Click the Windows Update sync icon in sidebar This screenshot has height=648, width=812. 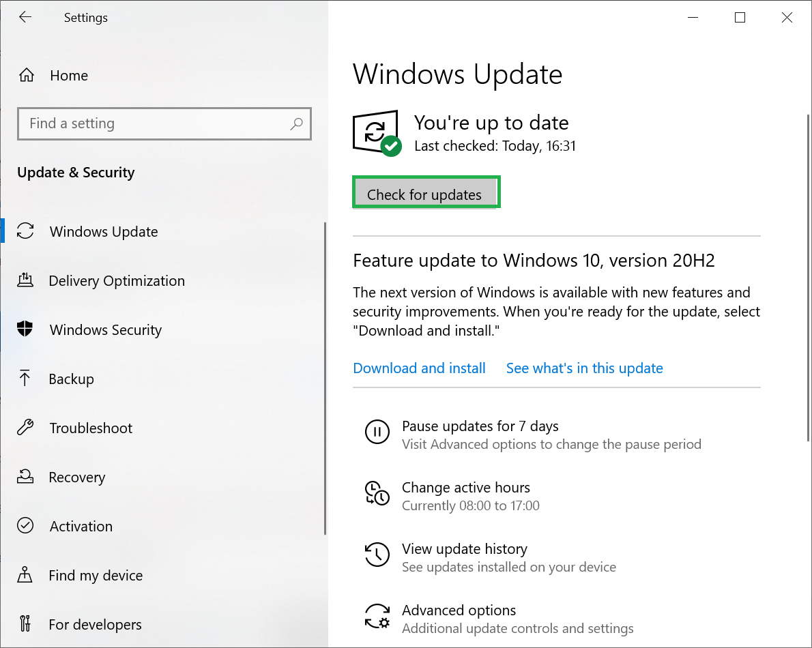pyautogui.click(x=25, y=231)
